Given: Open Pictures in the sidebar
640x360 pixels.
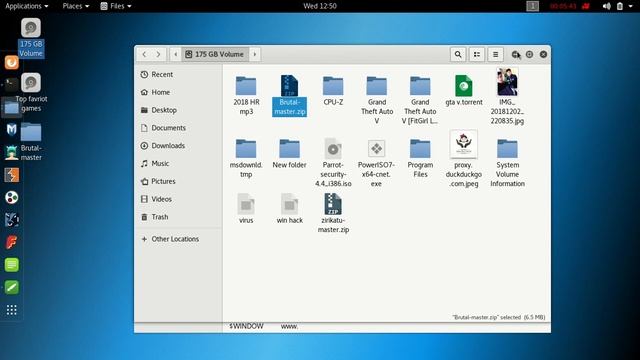Looking at the screenshot, I should (x=178, y=181).
